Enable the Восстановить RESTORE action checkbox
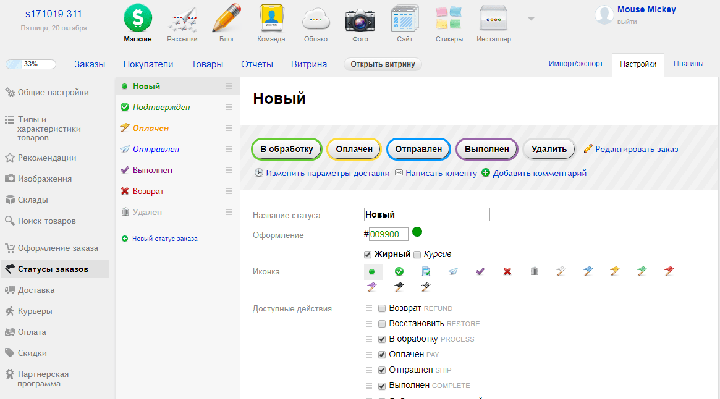720x399 pixels. pos(382,324)
